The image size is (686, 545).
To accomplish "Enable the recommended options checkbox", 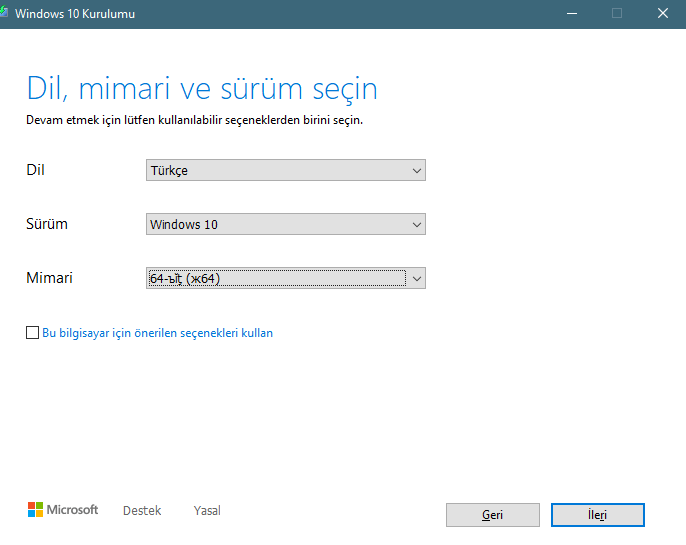I will tap(32, 333).
